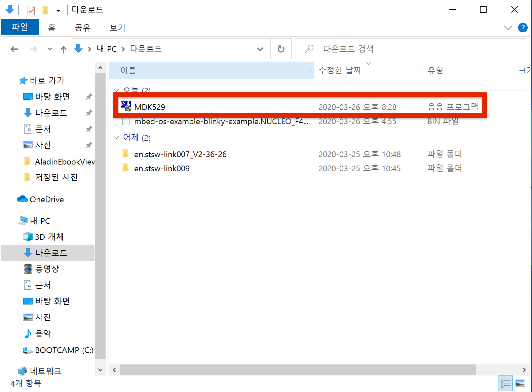This screenshot has height=392, width=532.
Task: Open OneDrive in navigation pane
Action: click(46, 200)
